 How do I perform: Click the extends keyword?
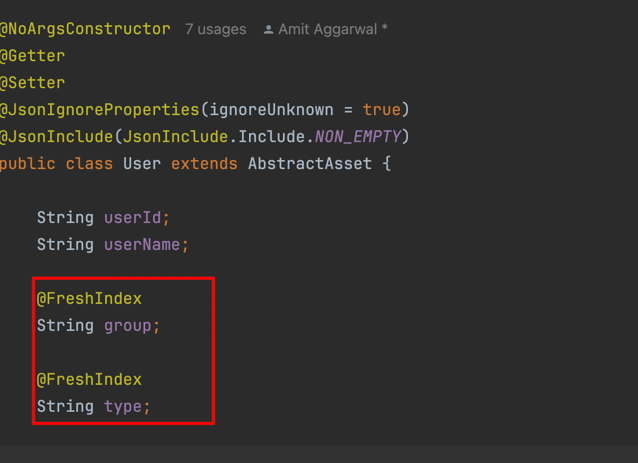(x=204, y=164)
